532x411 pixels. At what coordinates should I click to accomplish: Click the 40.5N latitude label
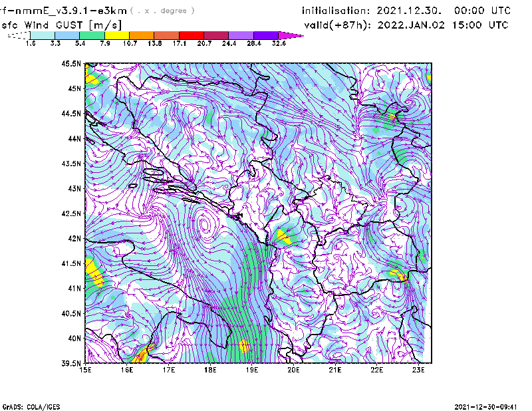72,313
